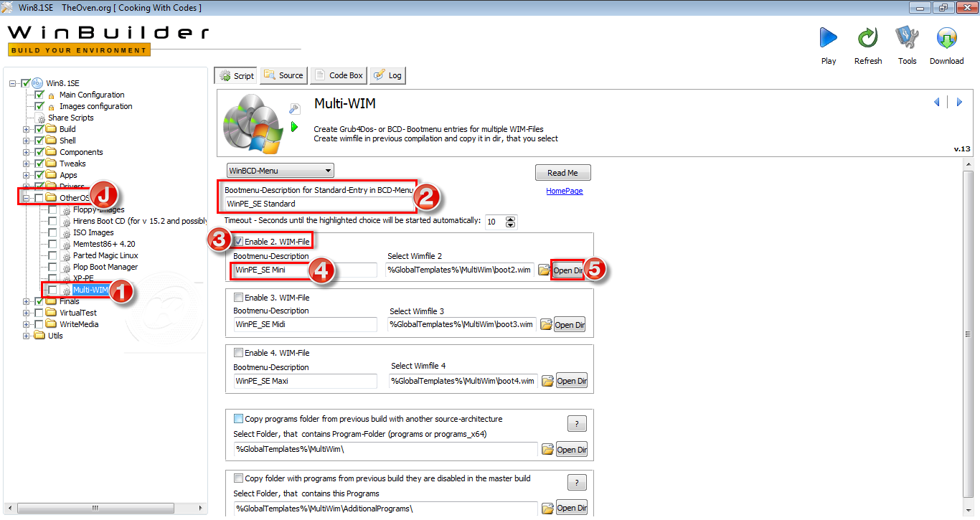Browse folder icon for MultiWim program folder
980x520 pixels.
tap(547, 450)
